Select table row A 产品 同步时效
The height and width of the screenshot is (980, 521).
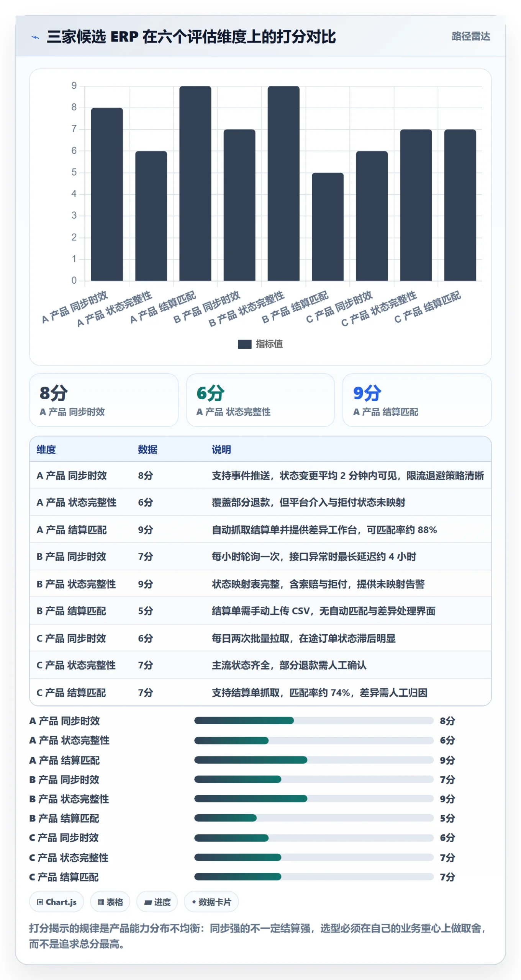tap(260, 475)
